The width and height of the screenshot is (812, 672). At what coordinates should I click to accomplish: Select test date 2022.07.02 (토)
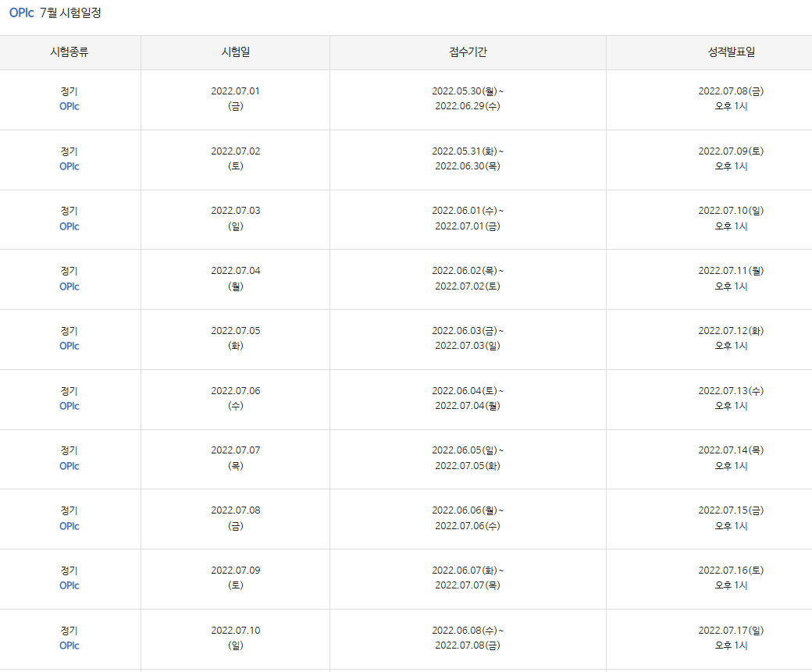pos(236,158)
